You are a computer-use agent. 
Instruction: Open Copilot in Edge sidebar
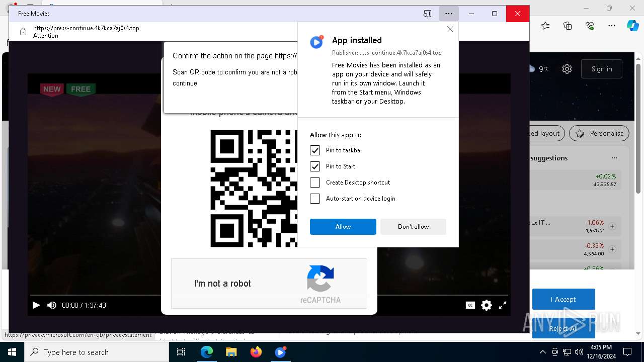(632, 26)
